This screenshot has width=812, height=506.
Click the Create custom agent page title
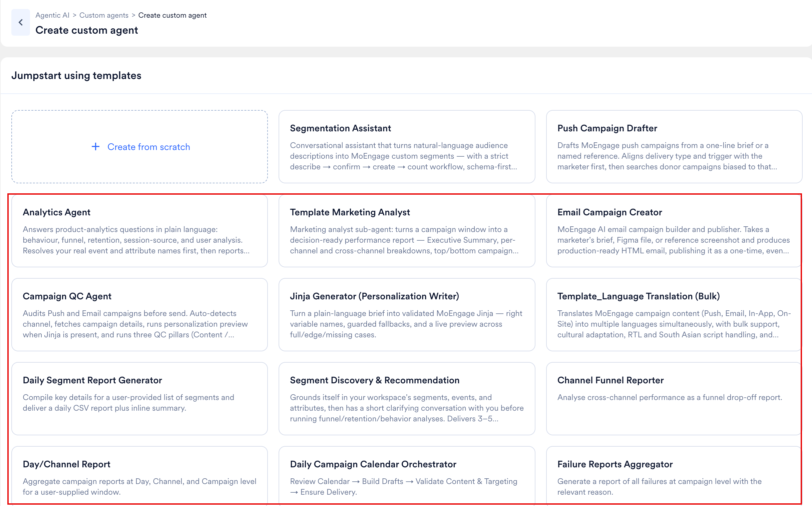tap(87, 30)
